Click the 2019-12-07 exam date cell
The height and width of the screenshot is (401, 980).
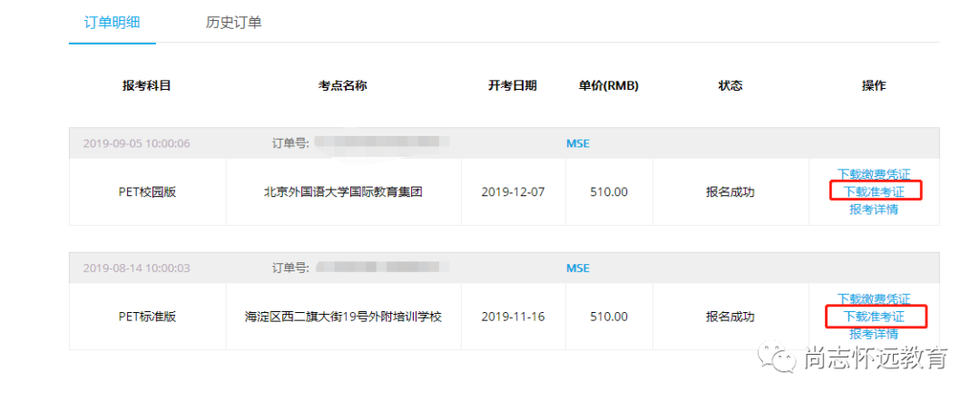tap(513, 192)
